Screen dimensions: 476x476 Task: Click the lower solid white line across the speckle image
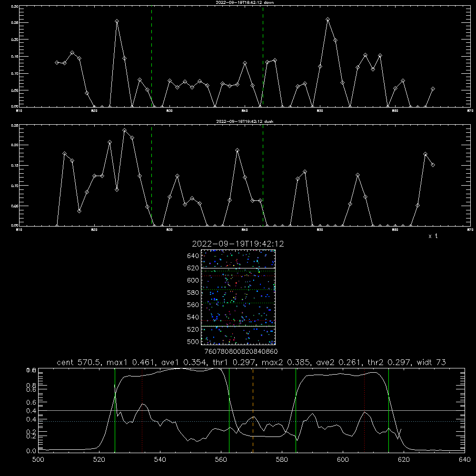click(238, 327)
